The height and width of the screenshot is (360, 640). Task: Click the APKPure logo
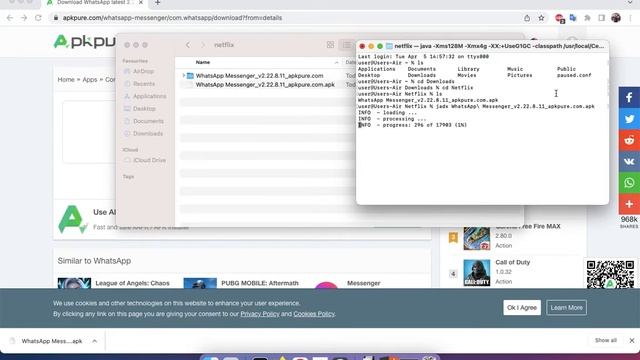click(84, 42)
